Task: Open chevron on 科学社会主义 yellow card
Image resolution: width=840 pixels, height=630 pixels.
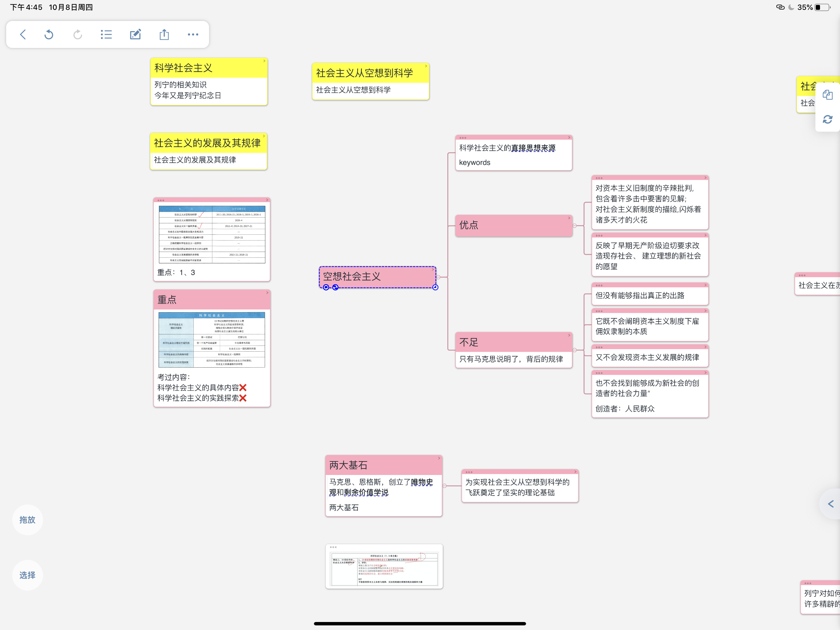Action: [265, 61]
